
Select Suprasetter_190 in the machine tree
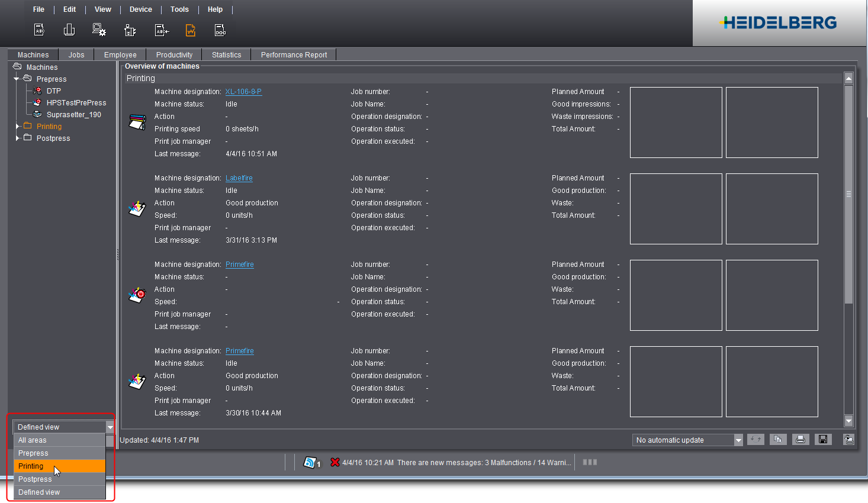(x=74, y=115)
